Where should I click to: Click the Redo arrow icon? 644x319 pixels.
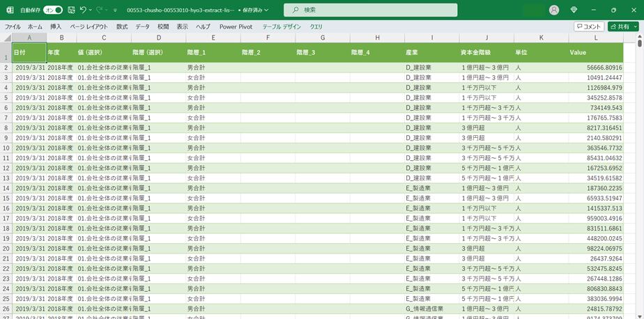point(100,10)
